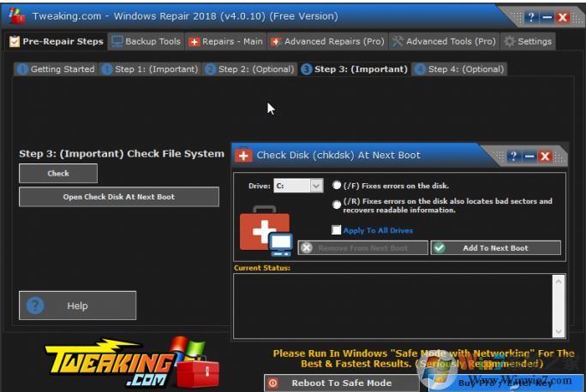Open the Settings tab
This screenshot has width=586, height=392.
(x=528, y=41)
